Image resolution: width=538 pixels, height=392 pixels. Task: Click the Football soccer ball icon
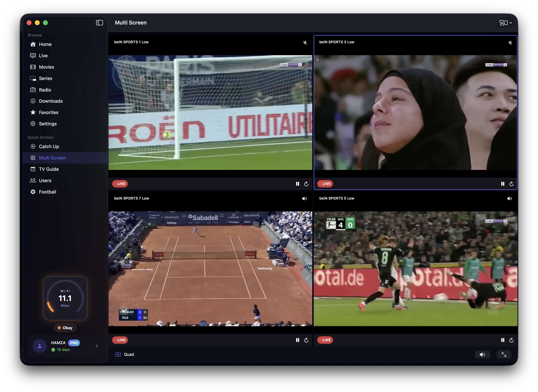tap(33, 192)
